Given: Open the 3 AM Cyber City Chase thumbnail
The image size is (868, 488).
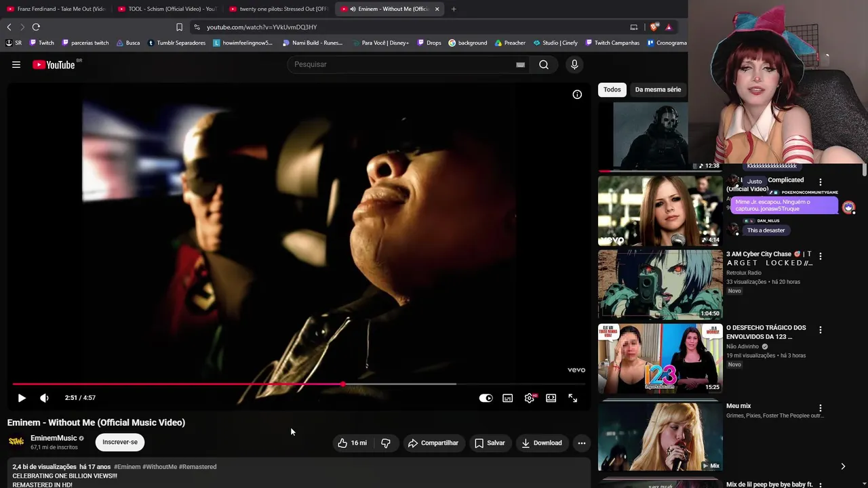Looking at the screenshot, I should tap(660, 285).
